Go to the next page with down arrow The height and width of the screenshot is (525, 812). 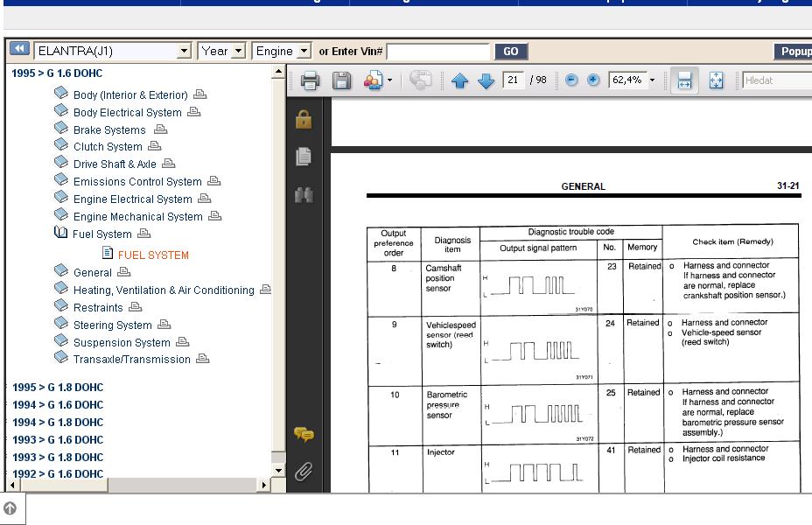486,81
